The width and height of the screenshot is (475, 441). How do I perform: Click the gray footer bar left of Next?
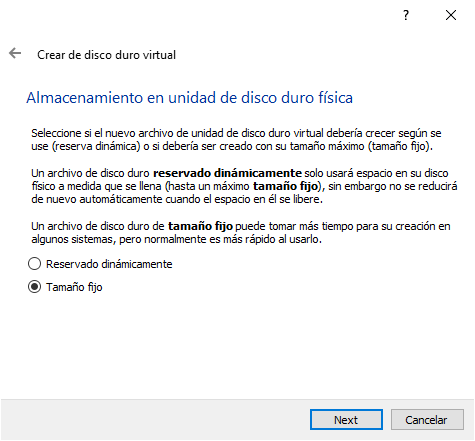coord(155,420)
